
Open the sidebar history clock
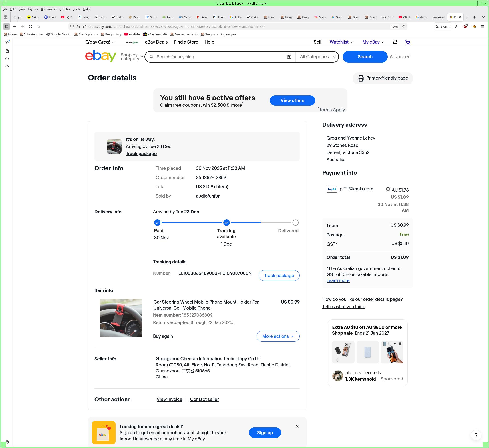click(7, 59)
